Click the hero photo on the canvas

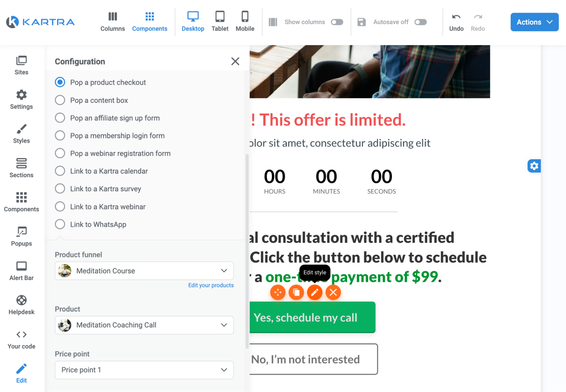tap(370, 72)
